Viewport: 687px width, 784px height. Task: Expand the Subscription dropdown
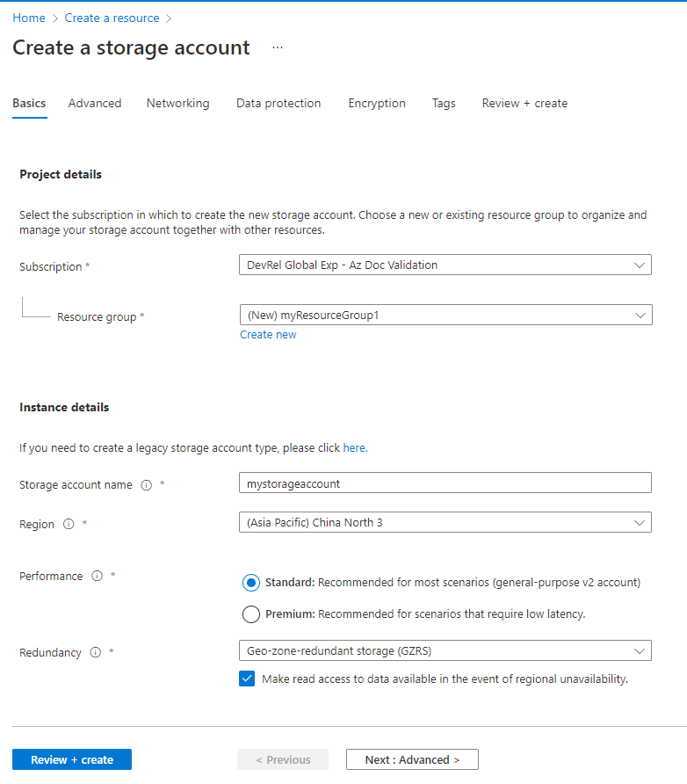445,265
